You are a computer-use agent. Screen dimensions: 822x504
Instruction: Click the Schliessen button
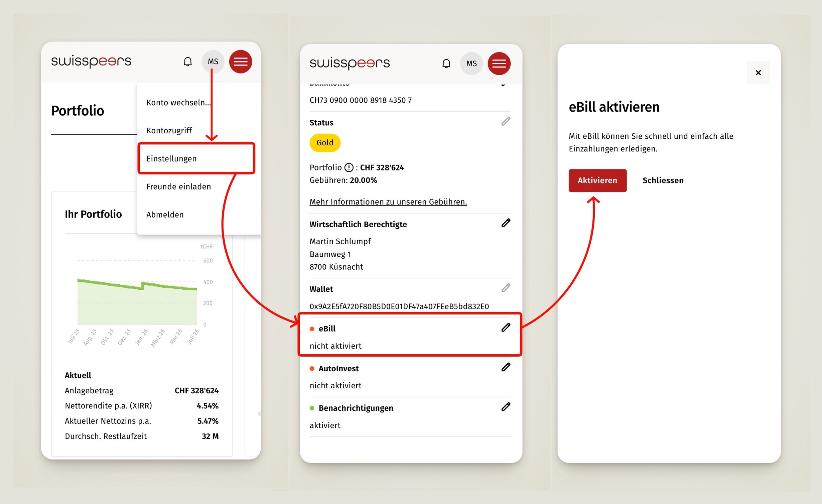coord(663,180)
